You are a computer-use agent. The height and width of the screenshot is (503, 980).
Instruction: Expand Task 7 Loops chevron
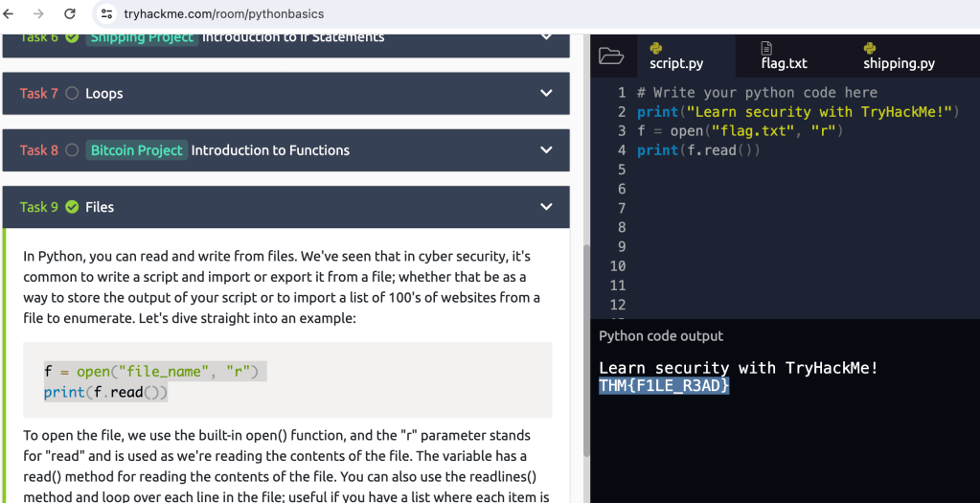coord(546,94)
